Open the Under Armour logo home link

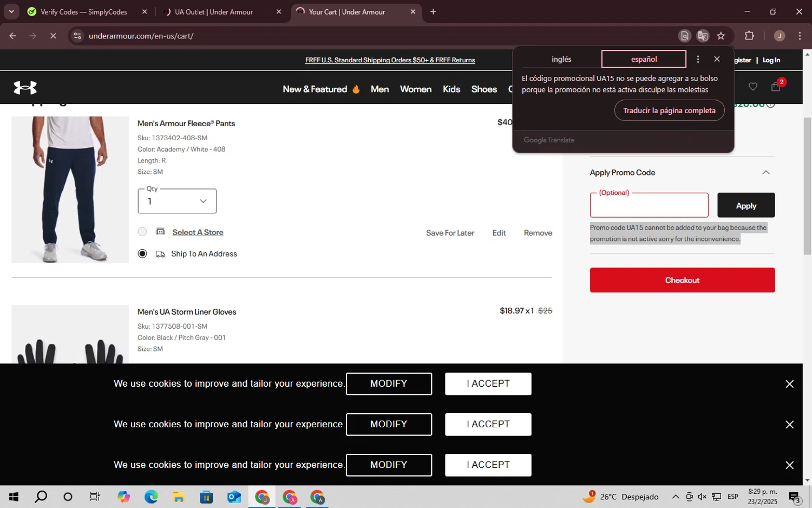[25, 88]
